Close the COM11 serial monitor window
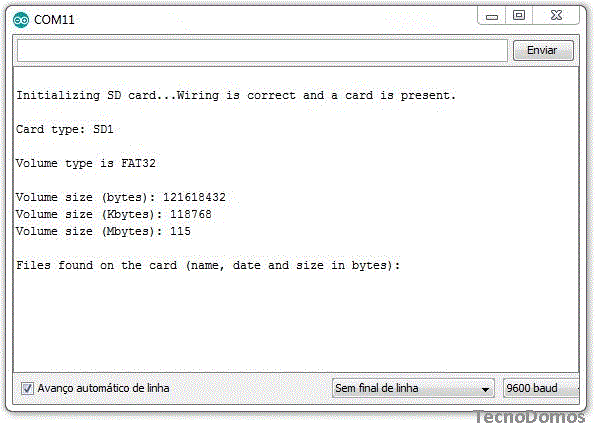The image size is (595, 423). pos(556,16)
